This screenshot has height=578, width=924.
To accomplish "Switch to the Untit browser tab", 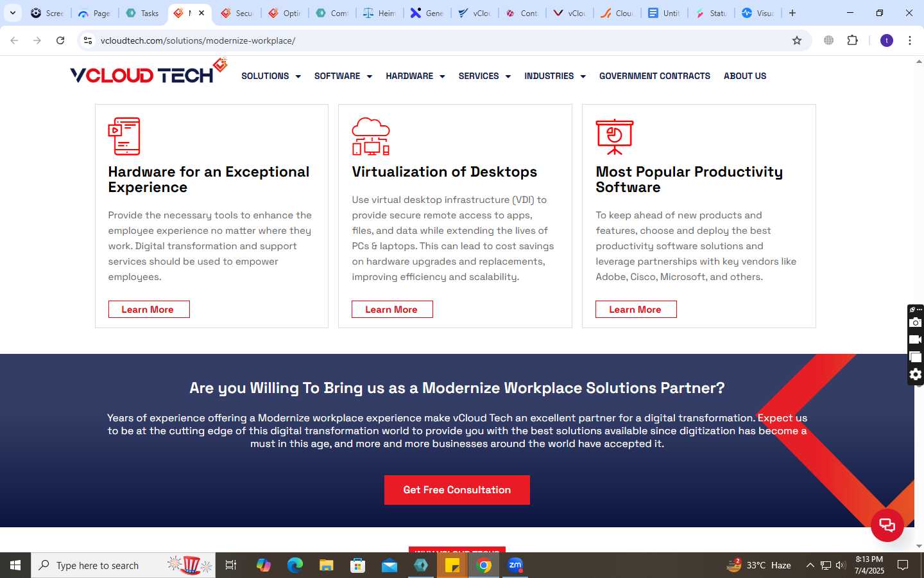I will (664, 13).
